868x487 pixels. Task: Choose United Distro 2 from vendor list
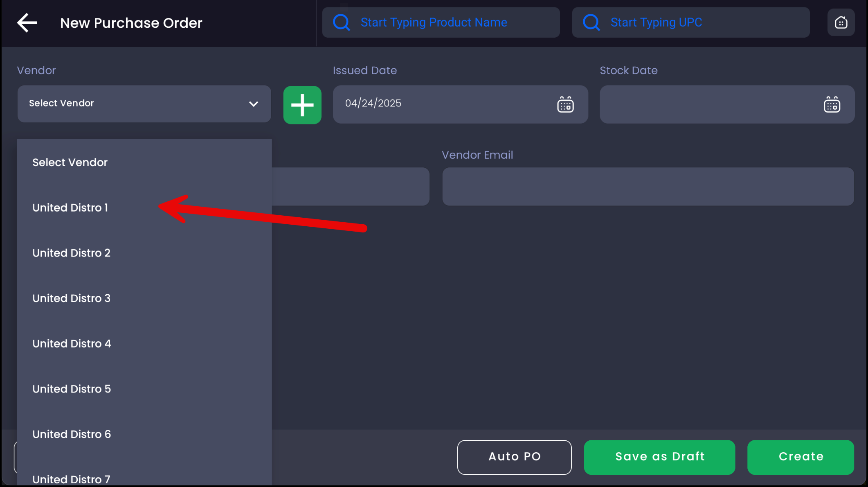pos(72,253)
